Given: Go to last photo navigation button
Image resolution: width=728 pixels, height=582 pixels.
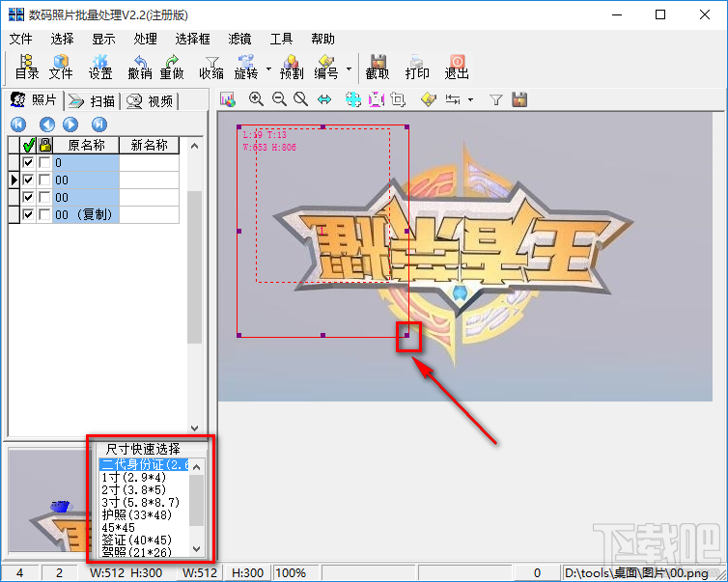Looking at the screenshot, I should tap(99, 125).
